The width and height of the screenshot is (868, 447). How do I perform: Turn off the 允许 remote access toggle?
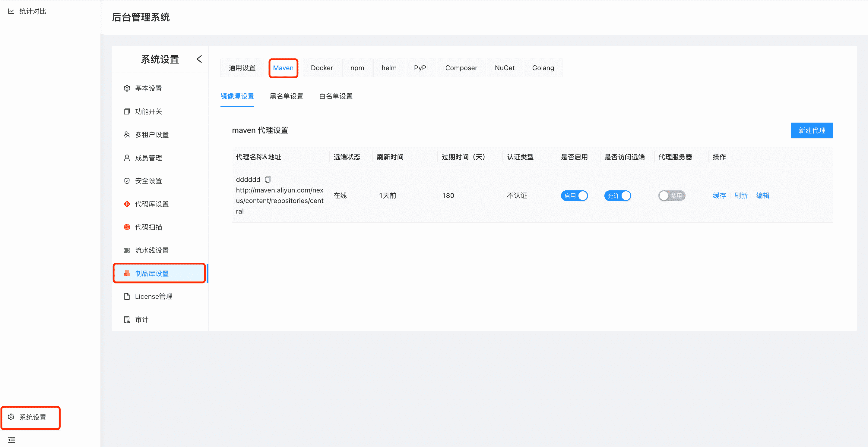(x=618, y=195)
